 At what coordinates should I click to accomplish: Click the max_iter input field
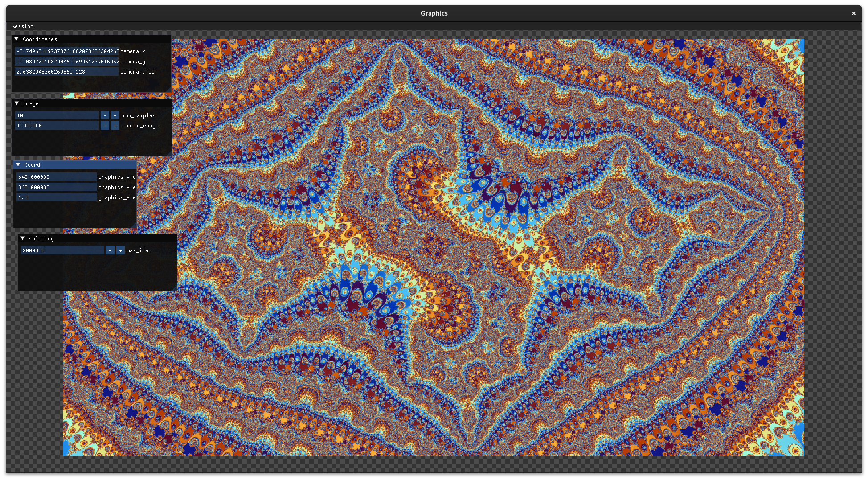pos(62,250)
